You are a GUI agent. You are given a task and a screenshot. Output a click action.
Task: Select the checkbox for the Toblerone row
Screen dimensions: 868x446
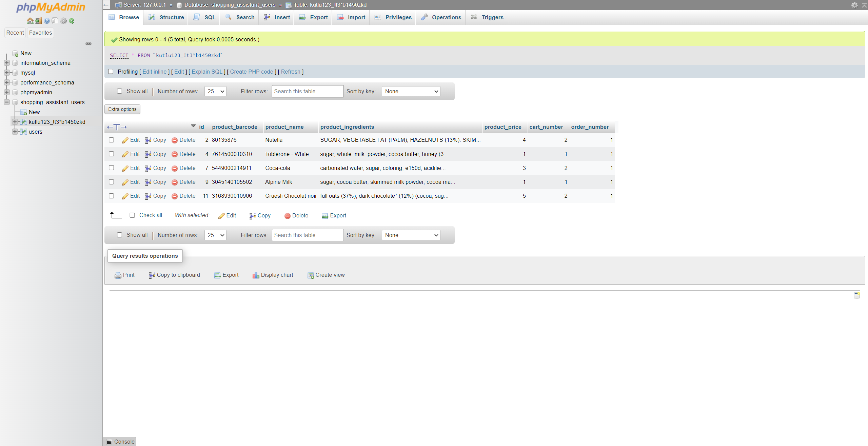(111, 154)
